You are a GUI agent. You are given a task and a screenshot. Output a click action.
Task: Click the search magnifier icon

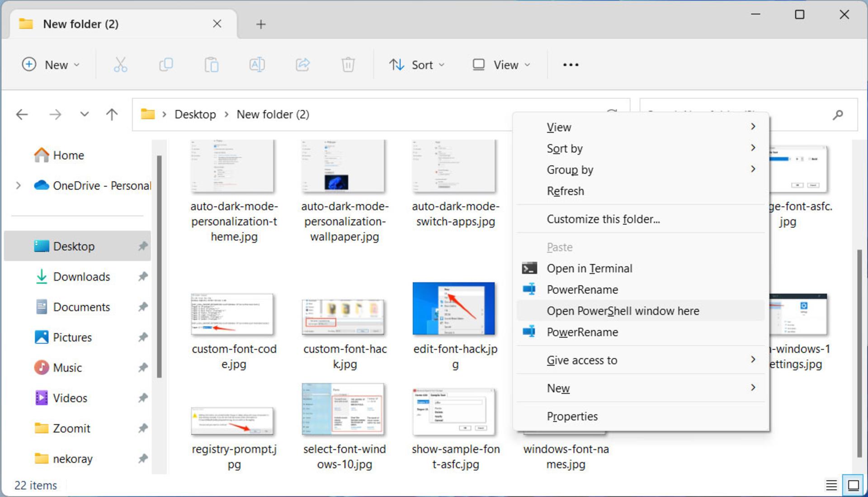[838, 114]
